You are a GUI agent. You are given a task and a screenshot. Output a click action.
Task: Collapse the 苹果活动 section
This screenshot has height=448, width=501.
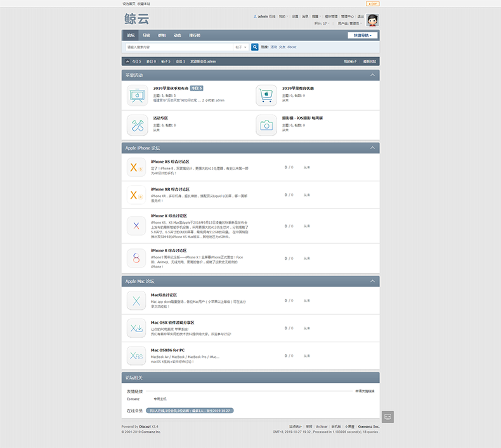(372, 75)
